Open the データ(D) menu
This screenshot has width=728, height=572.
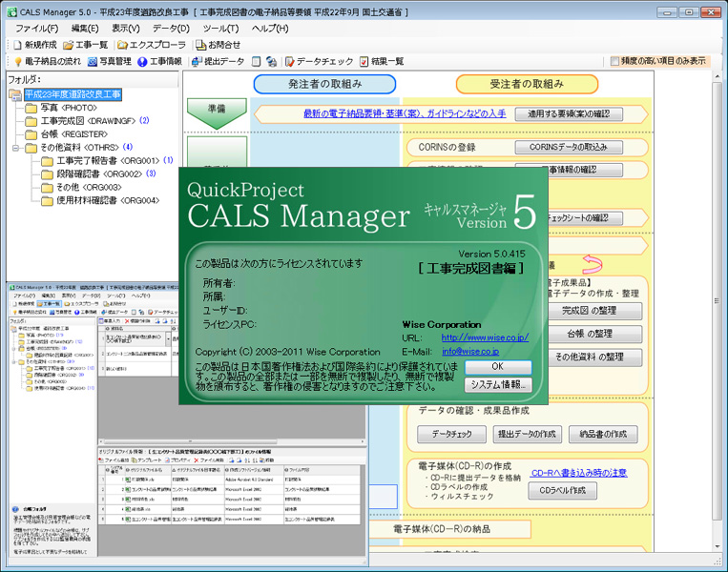click(172, 29)
